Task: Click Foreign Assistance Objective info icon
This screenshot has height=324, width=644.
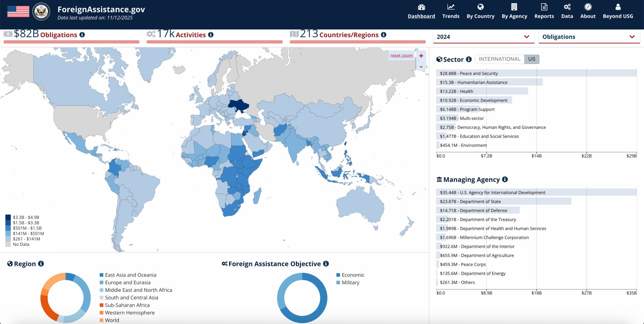Action: pyautogui.click(x=326, y=264)
